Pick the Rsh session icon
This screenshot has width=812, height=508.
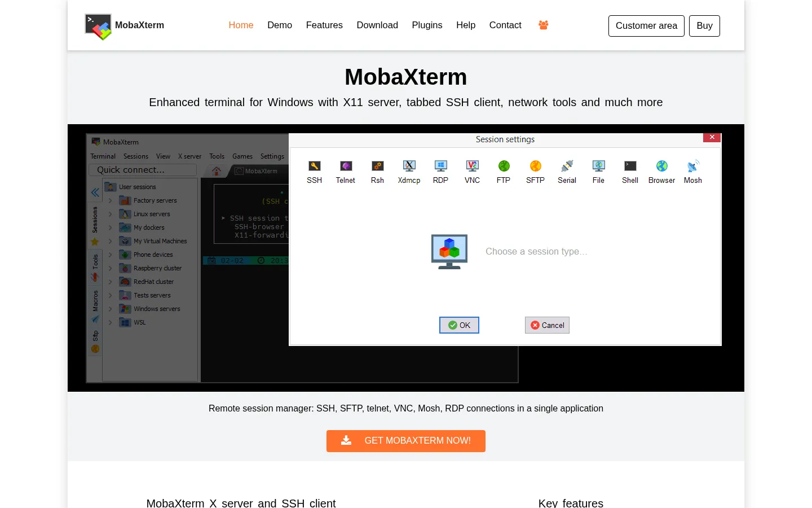[x=377, y=166]
